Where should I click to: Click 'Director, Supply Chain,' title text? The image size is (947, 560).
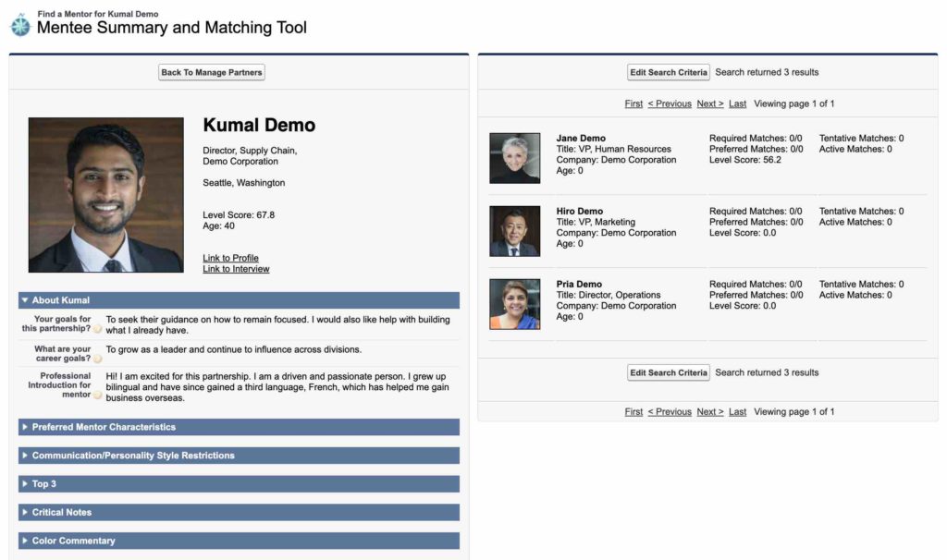coord(250,151)
